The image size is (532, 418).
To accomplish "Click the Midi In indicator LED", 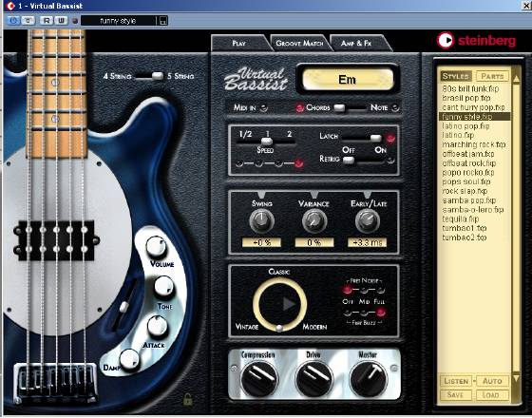I will (264, 108).
